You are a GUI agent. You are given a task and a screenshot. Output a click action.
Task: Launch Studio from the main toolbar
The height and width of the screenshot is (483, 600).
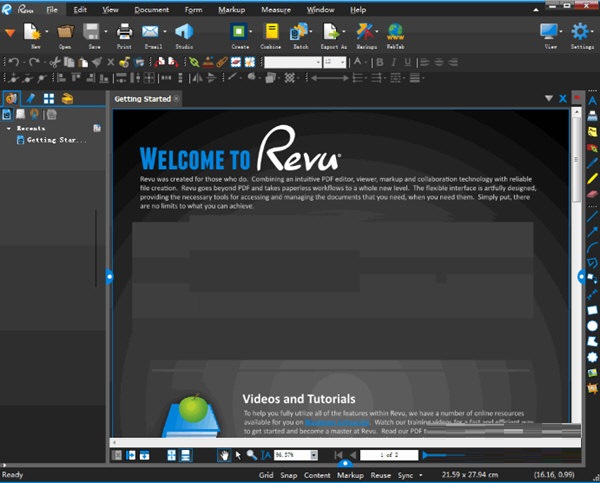coord(184,32)
